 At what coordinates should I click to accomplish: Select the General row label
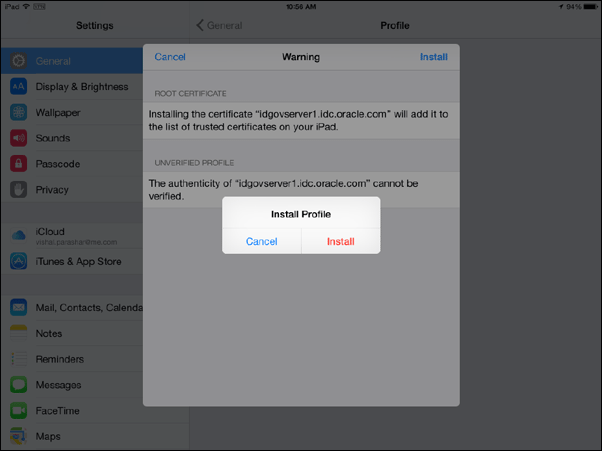(x=53, y=61)
